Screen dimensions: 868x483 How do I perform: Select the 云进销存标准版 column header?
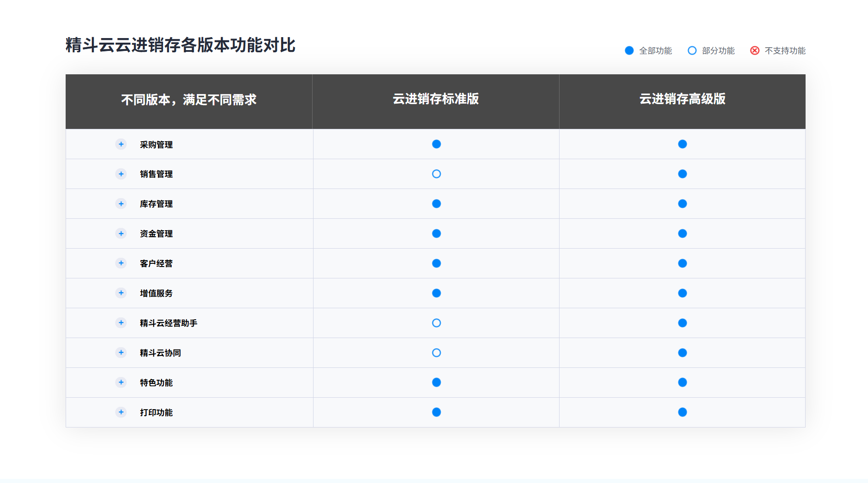[x=436, y=99]
